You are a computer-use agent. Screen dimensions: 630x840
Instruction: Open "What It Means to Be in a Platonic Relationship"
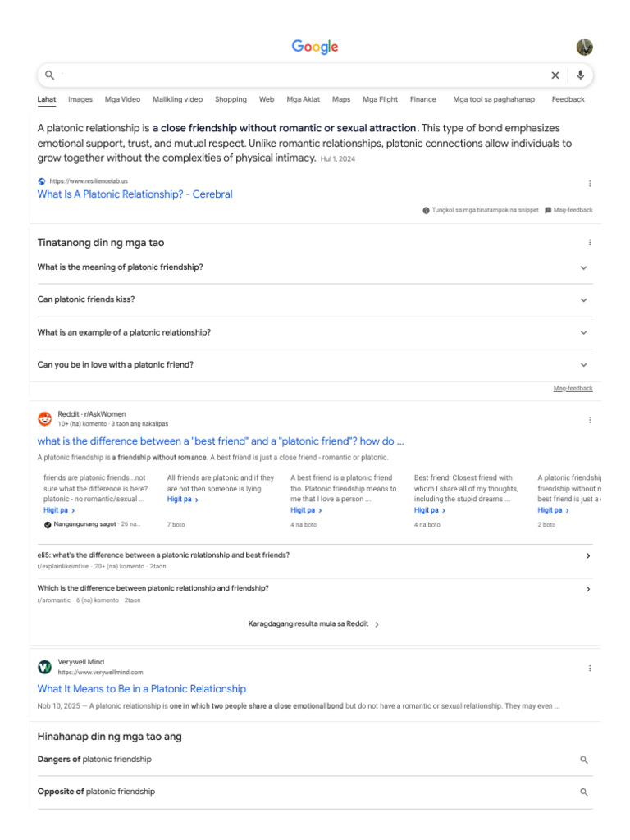[141, 689]
